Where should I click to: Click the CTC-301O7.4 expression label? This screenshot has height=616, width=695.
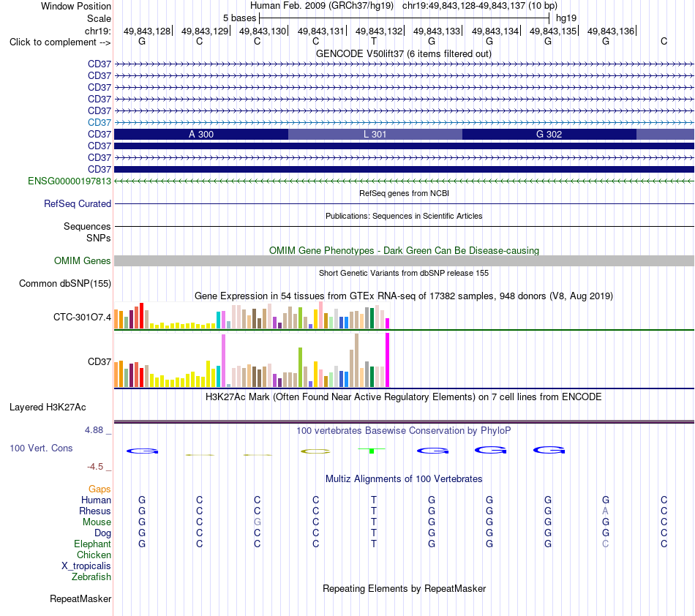[x=82, y=317]
